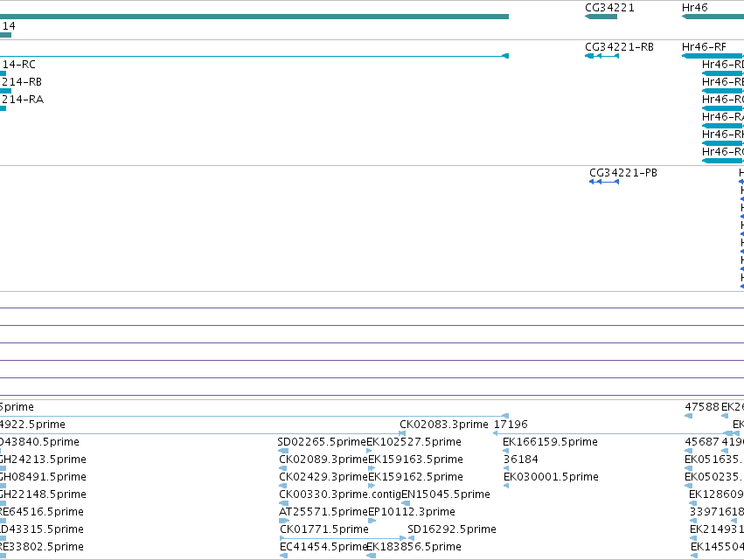Click the 214-RA transcript label

[23, 100]
